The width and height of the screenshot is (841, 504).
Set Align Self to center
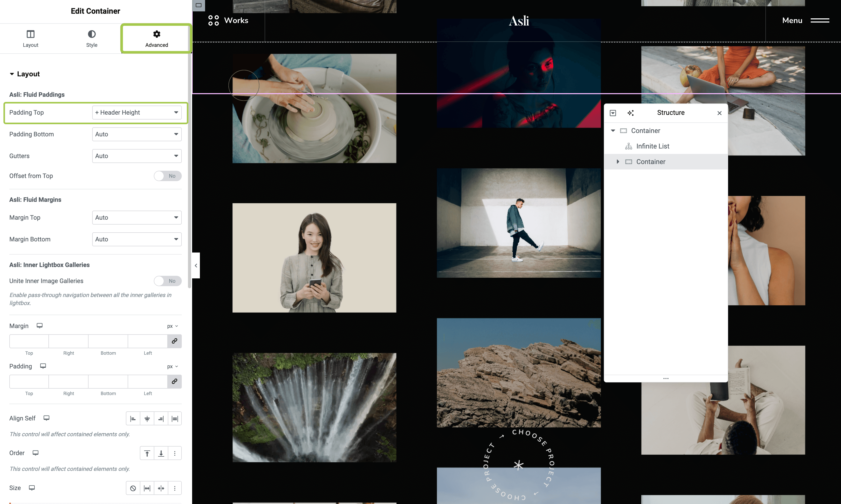(x=147, y=419)
